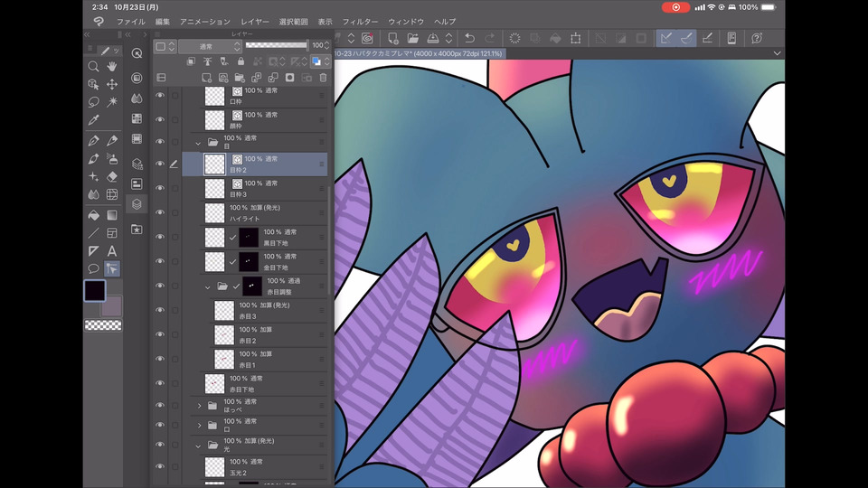Open the Material palette star-folder icon
This screenshot has width=868, height=488.
[x=137, y=229]
